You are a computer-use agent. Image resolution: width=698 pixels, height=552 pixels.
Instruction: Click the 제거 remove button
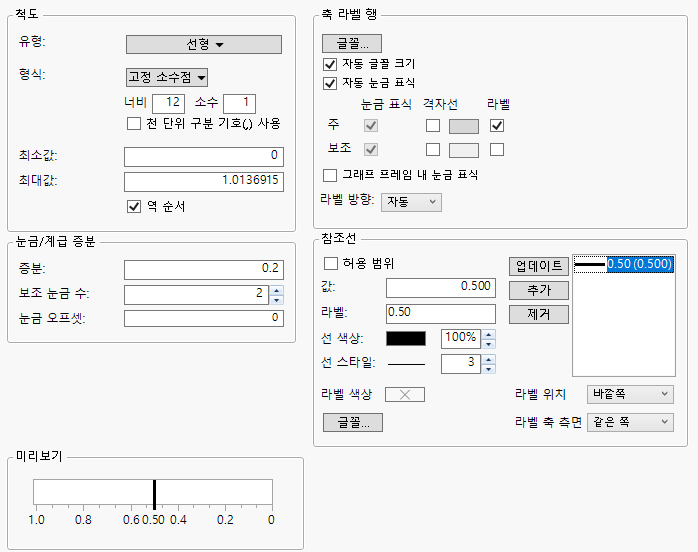539,314
